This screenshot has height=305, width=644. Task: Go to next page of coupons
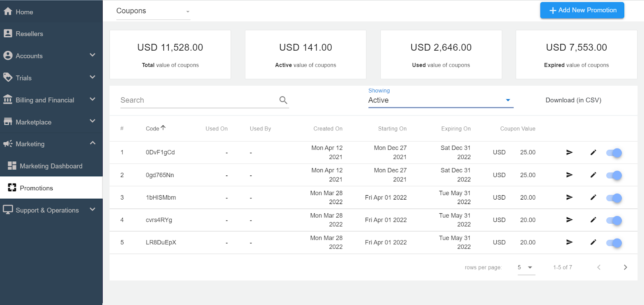coord(625,268)
